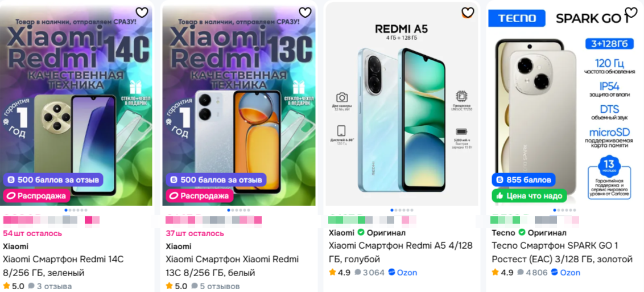Open Xiaomi Redmi 13C 8/256 ГБ белый title
This screenshot has width=644, height=292.
(x=232, y=266)
